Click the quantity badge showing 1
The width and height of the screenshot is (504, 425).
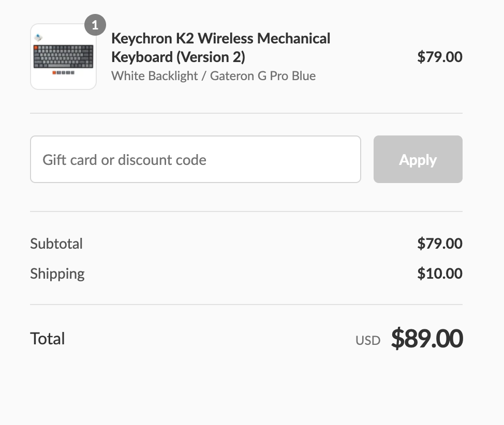tap(95, 25)
